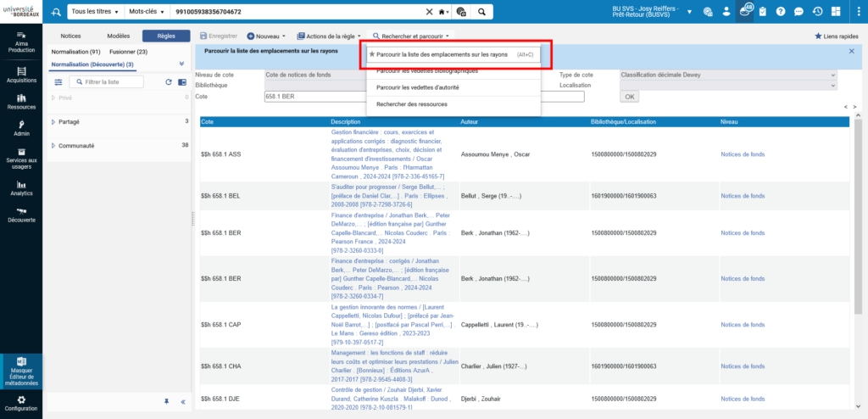Open the Découverte module
The width and height of the screenshot is (868, 419).
tap(21, 215)
